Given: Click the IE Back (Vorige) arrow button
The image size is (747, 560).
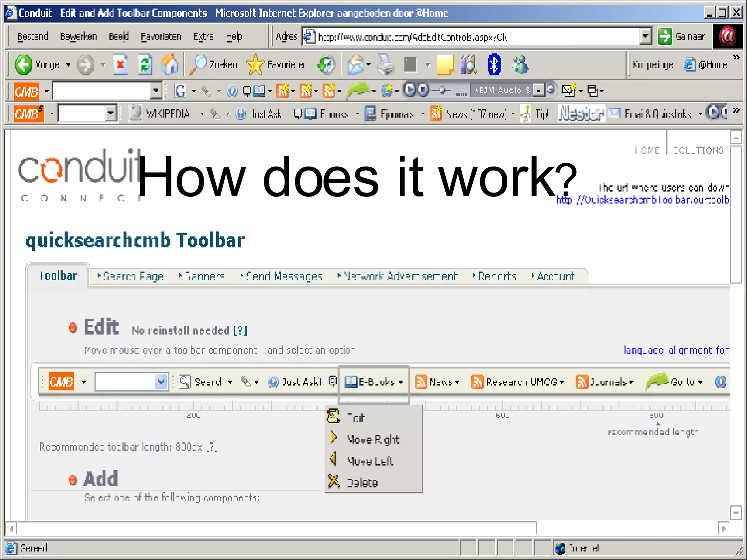Looking at the screenshot, I should 23,65.
